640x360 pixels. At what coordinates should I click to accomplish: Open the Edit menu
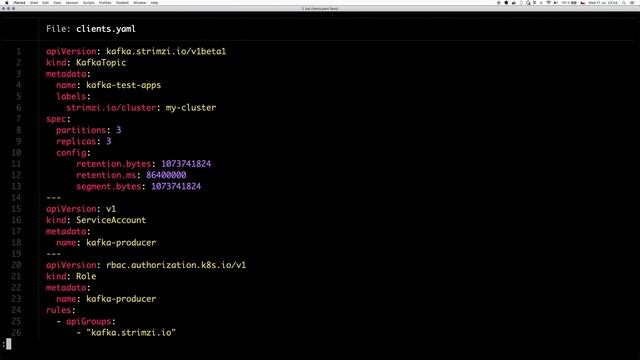tap(45, 2)
